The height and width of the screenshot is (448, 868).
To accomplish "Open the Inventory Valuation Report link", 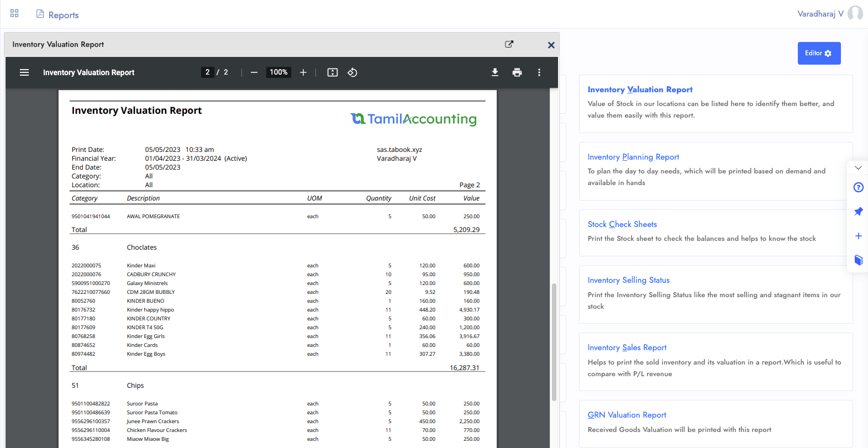I will pyautogui.click(x=640, y=89).
